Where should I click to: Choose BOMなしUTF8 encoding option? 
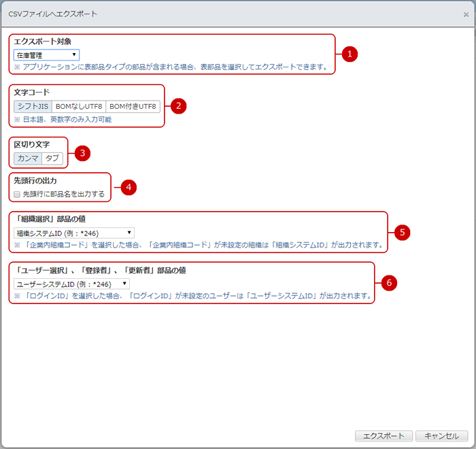tap(79, 106)
